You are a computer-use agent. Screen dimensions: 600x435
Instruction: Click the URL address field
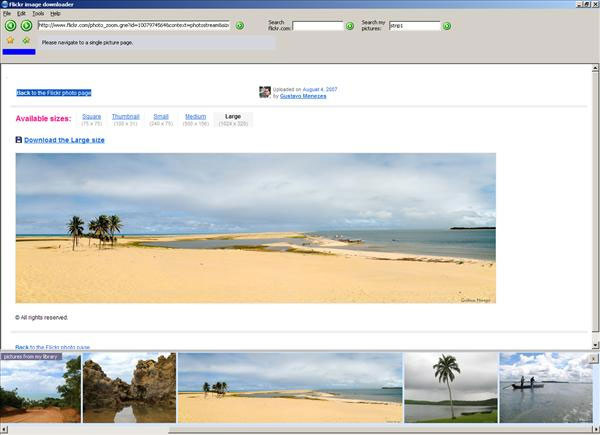134,25
